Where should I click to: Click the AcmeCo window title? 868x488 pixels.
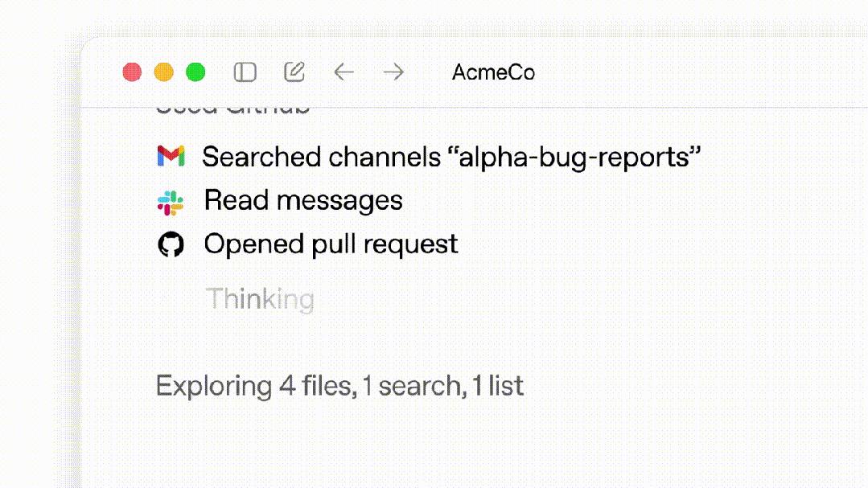(493, 72)
